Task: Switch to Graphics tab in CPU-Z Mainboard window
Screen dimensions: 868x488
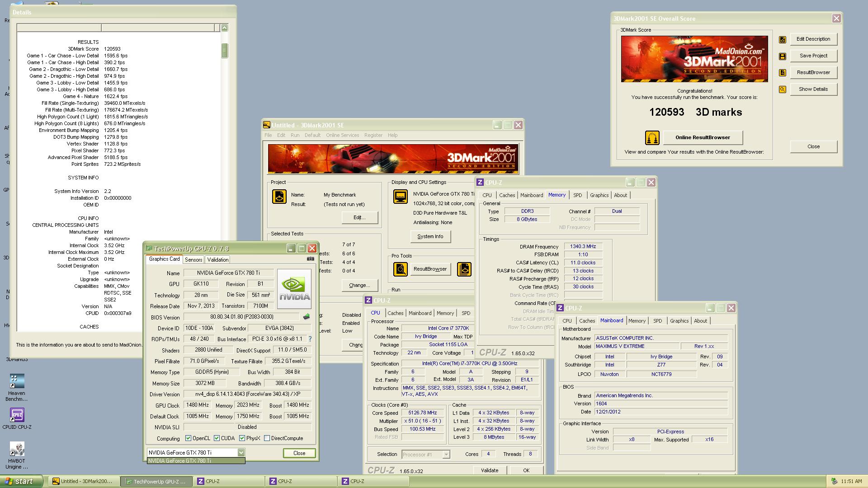Action: pos(679,321)
